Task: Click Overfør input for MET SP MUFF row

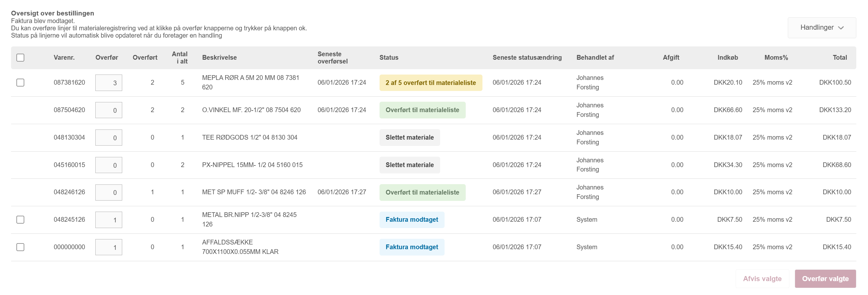Action: pos(109,193)
